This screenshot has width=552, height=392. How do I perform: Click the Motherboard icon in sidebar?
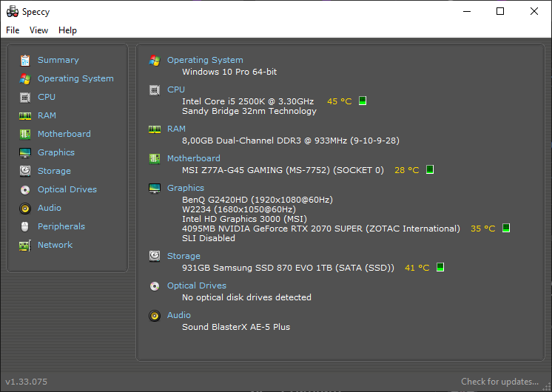[25, 134]
